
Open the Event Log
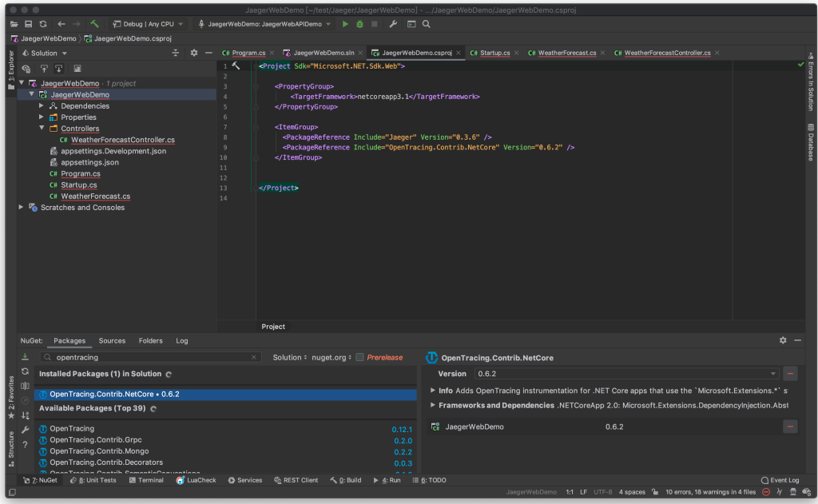780,480
